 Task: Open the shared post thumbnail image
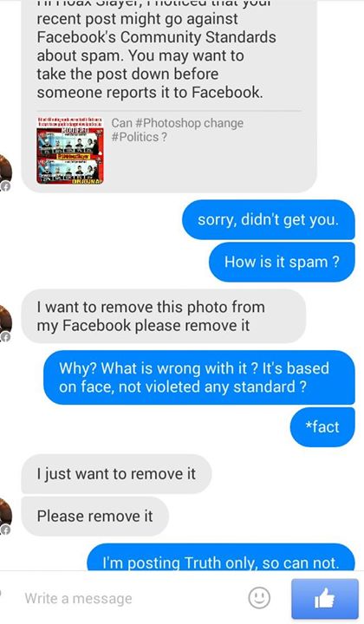click(x=70, y=151)
